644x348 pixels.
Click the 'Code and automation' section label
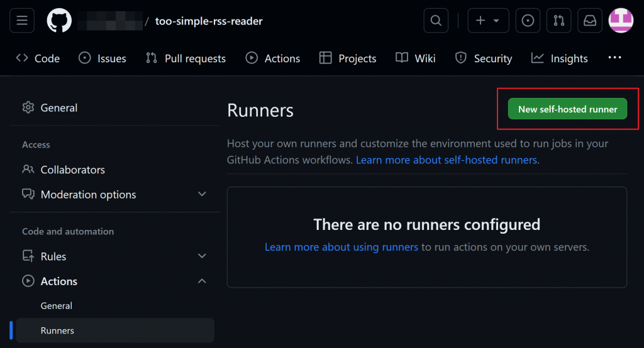pyautogui.click(x=68, y=231)
